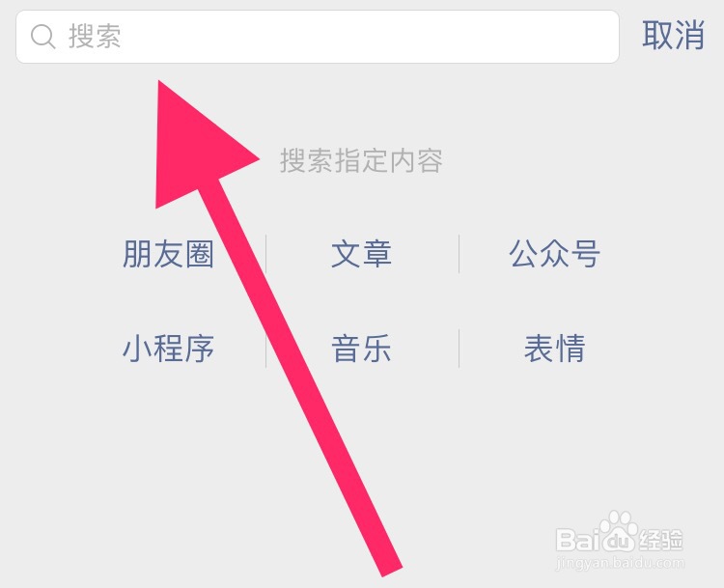This screenshot has height=588, width=724.
Task: Click the magnifying glass search icon
Action: click(x=42, y=37)
